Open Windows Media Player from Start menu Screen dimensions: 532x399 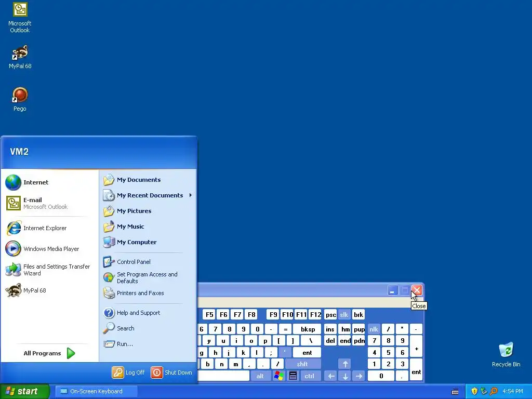(x=50, y=249)
